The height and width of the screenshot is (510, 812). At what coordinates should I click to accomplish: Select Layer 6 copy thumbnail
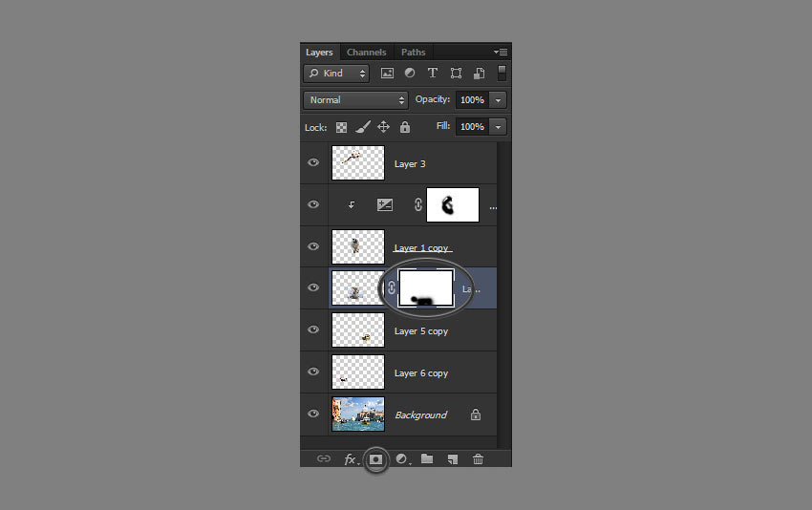[x=358, y=372]
